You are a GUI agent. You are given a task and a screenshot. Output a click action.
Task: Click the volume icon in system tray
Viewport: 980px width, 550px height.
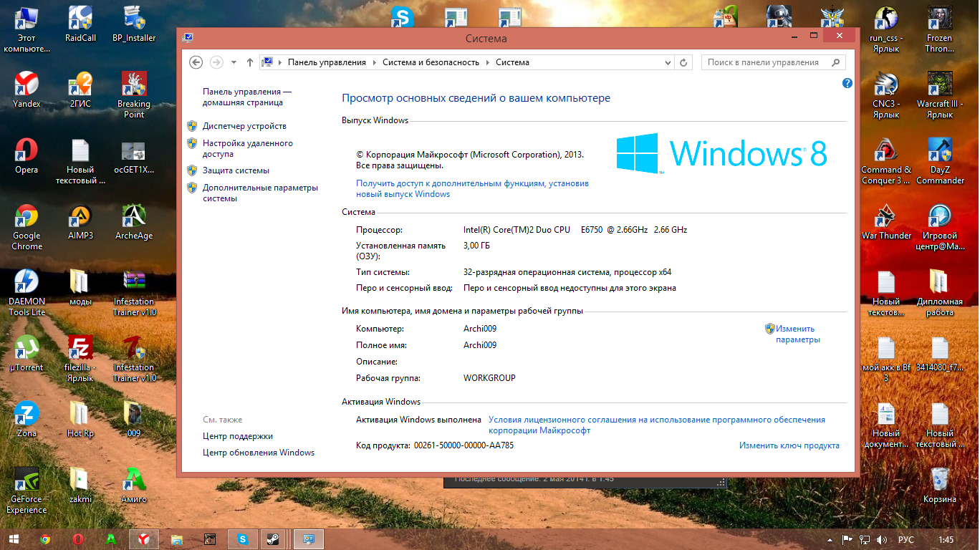point(882,540)
